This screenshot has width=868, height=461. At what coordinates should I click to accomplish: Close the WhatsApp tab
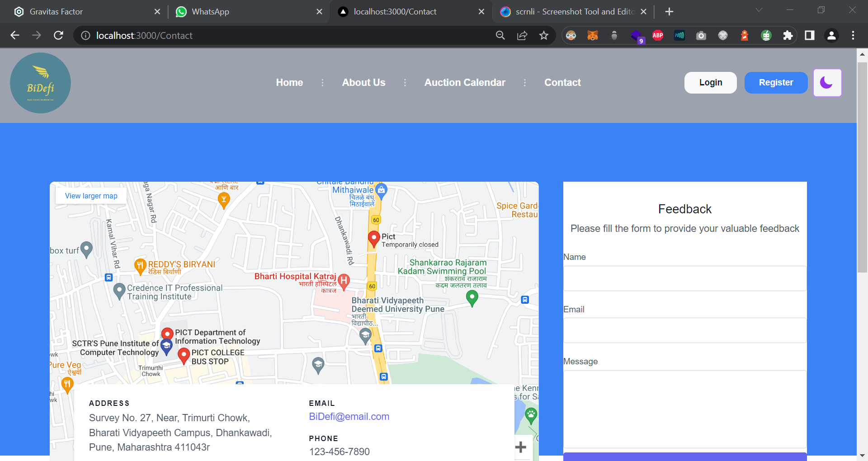[320, 12]
